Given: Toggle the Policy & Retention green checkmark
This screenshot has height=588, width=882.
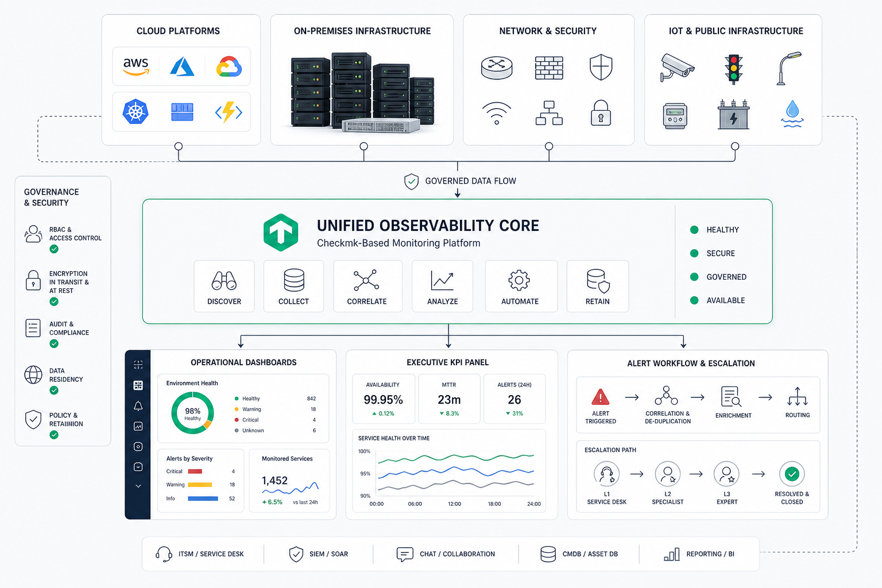Looking at the screenshot, I should click(x=54, y=435).
